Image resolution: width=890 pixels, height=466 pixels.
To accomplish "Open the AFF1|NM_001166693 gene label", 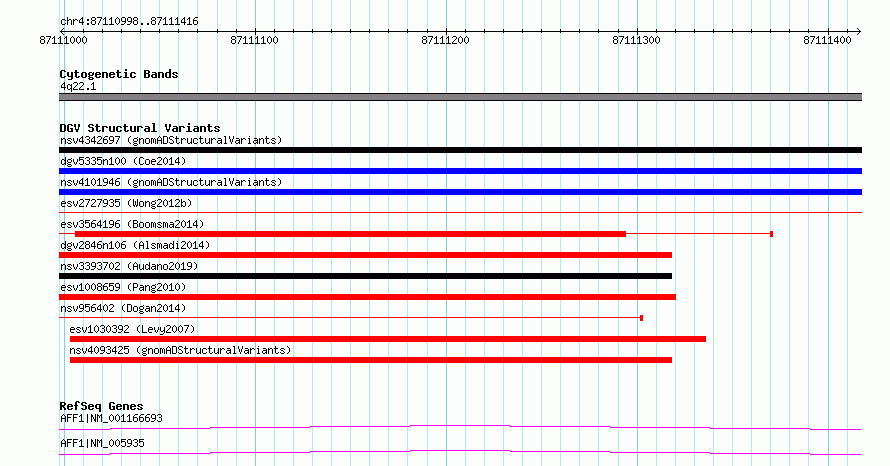I will [111, 418].
